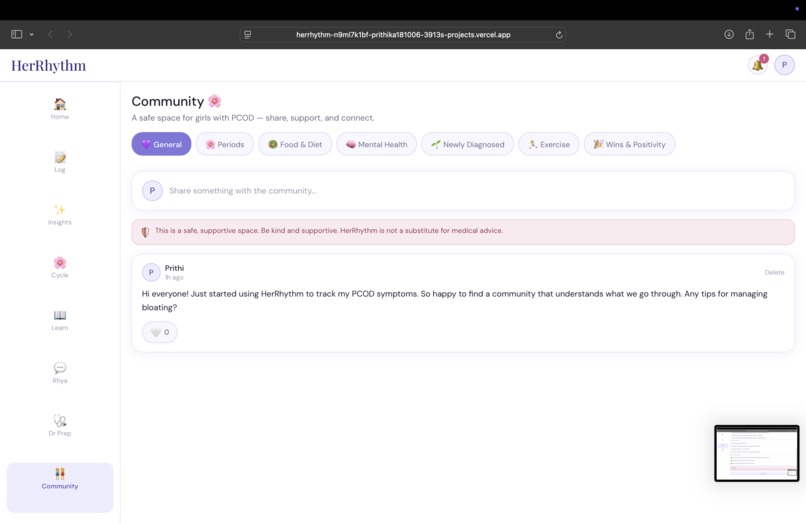The image size is (806, 524).
Task: Open the P profile avatar menu
Action: pyautogui.click(x=784, y=65)
